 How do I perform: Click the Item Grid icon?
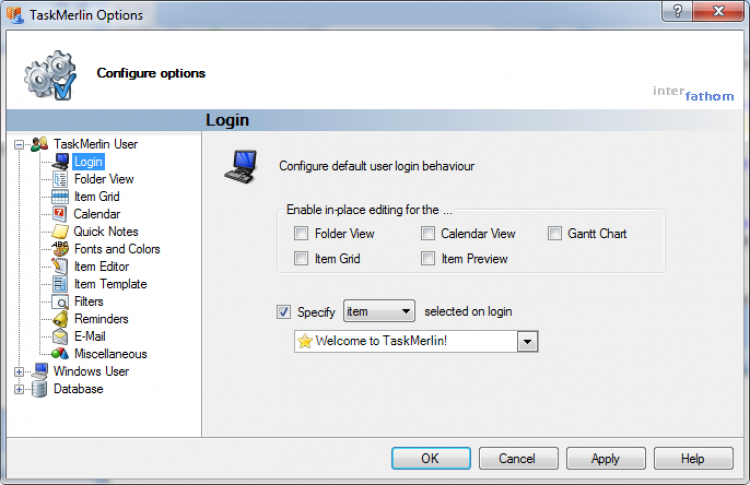60,197
